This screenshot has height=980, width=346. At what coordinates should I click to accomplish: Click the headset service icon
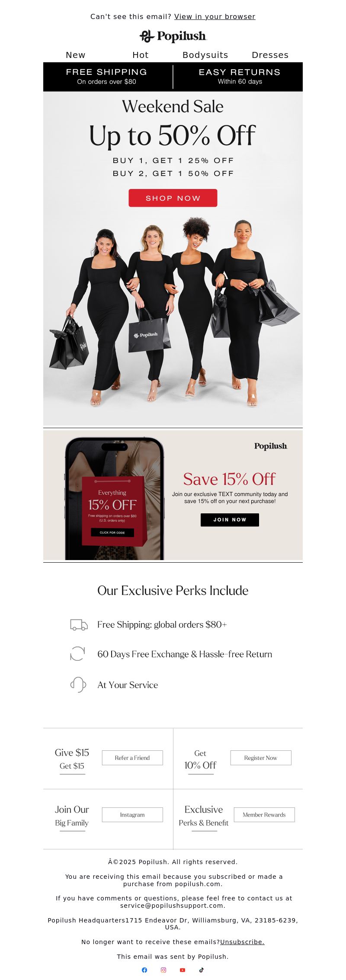78,685
